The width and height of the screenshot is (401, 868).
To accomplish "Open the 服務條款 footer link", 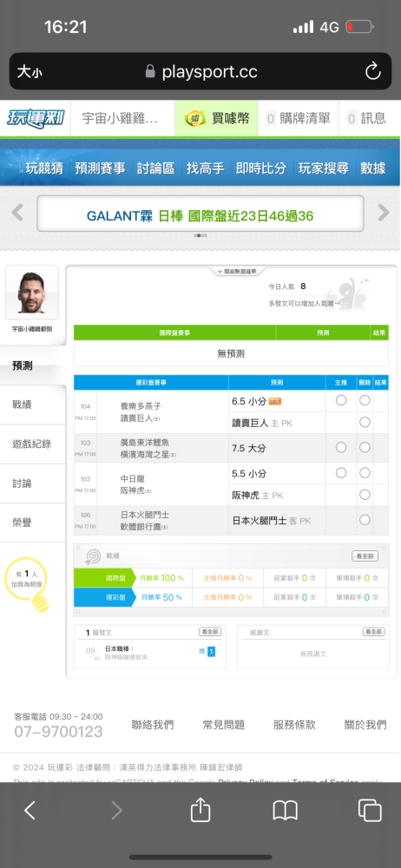I will (294, 725).
